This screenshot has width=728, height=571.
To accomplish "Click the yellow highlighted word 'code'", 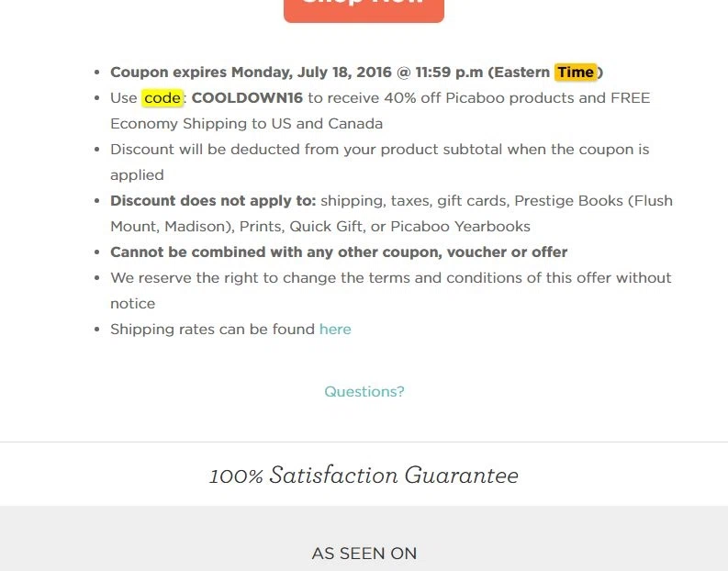I will [x=162, y=98].
